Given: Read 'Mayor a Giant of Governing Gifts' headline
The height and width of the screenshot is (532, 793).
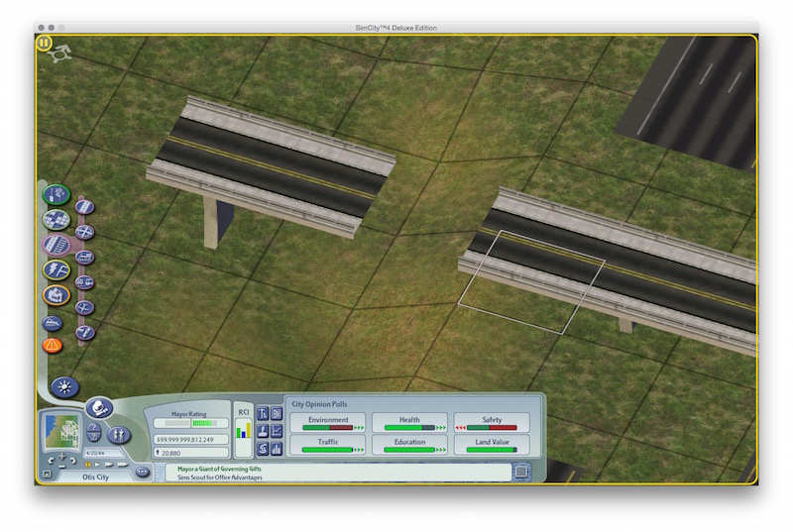Looking at the screenshot, I should click(x=219, y=469).
